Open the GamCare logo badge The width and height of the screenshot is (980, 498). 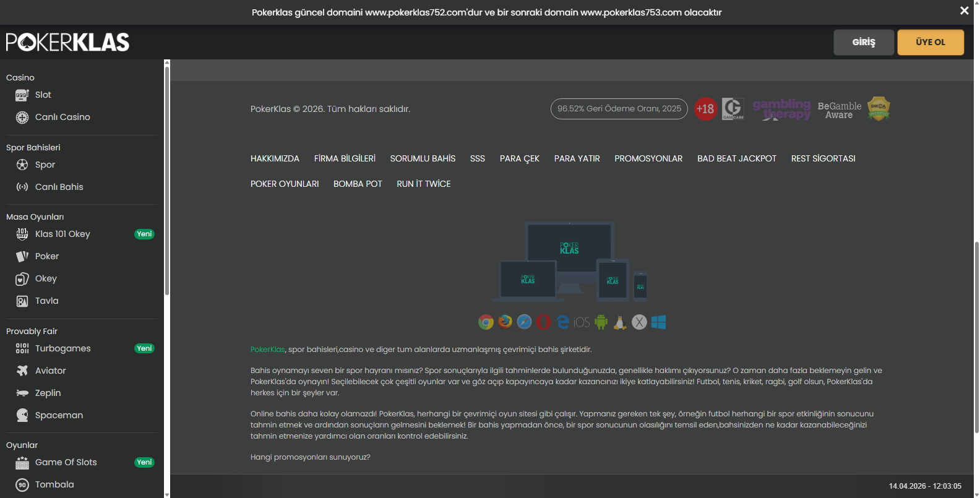tap(733, 109)
